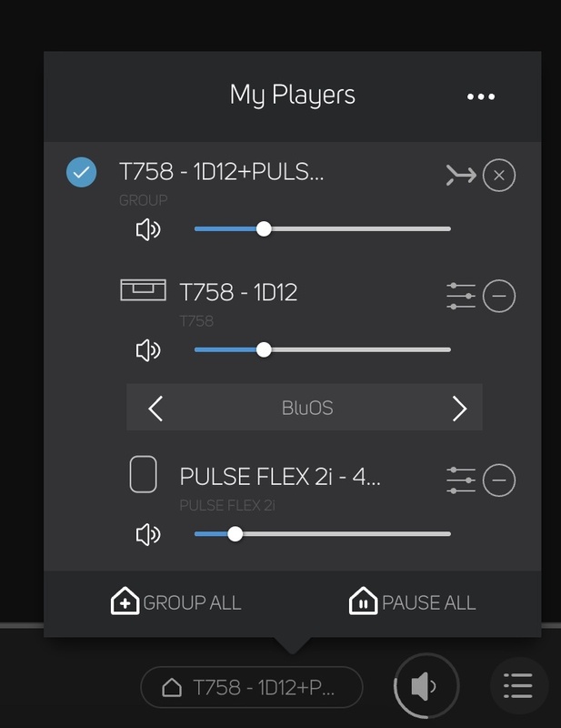
Task: Click the PAUSE ALL button
Action: [413, 602]
